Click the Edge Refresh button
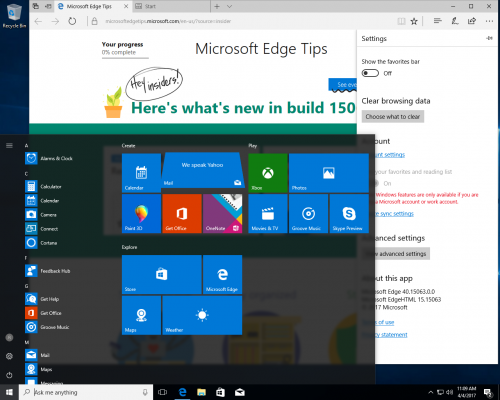The height and width of the screenshot is (400, 500). point(72,21)
